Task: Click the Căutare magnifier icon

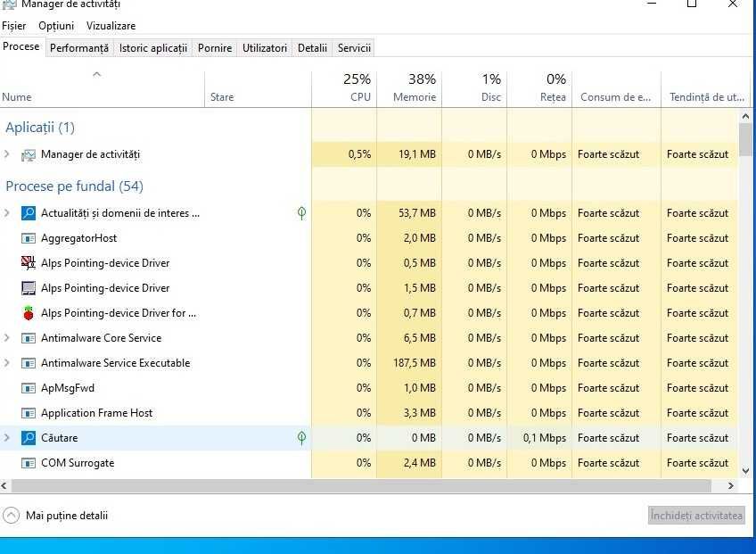Action: (x=28, y=438)
